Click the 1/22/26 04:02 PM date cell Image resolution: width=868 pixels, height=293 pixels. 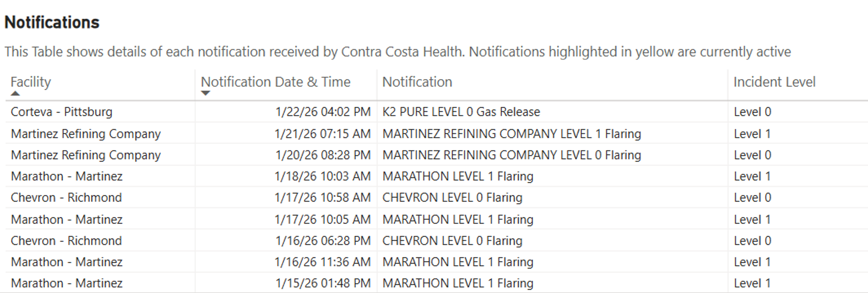(x=323, y=112)
